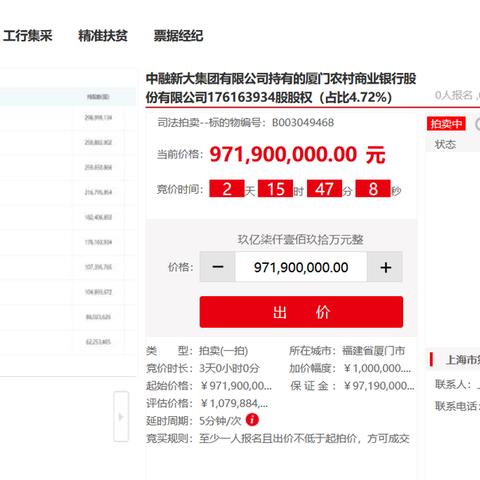Click the truncated 保证金 amount

[379, 386]
